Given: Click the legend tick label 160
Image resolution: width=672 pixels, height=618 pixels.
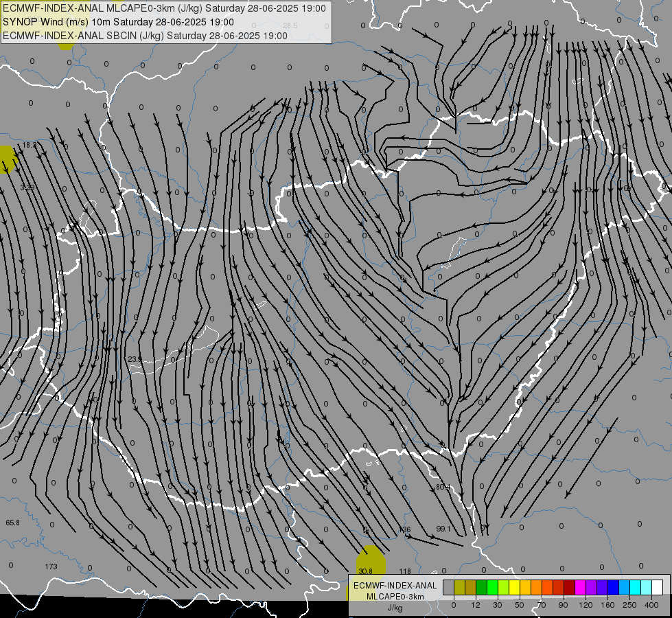Looking at the screenshot, I should click(607, 605).
